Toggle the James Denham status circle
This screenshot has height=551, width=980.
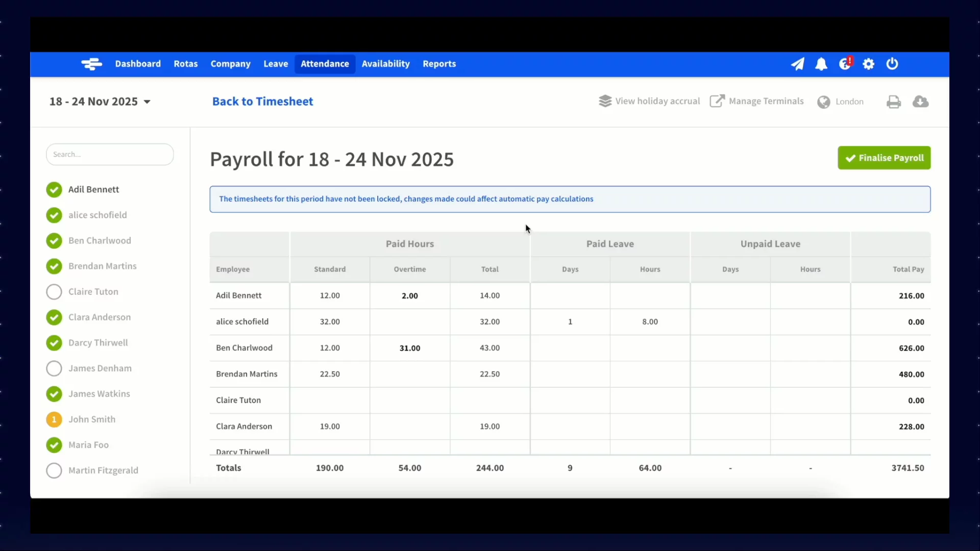pyautogui.click(x=54, y=368)
